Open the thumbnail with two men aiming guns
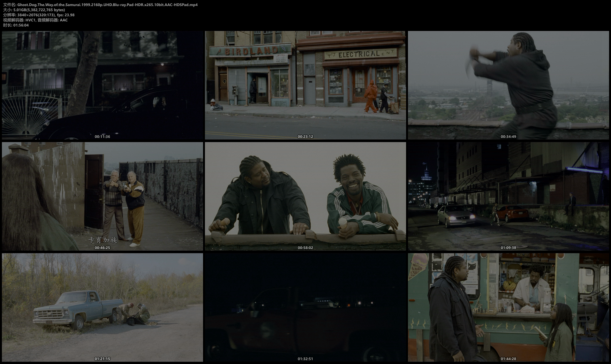Image resolution: width=611 pixels, height=364 pixels. click(x=102, y=196)
